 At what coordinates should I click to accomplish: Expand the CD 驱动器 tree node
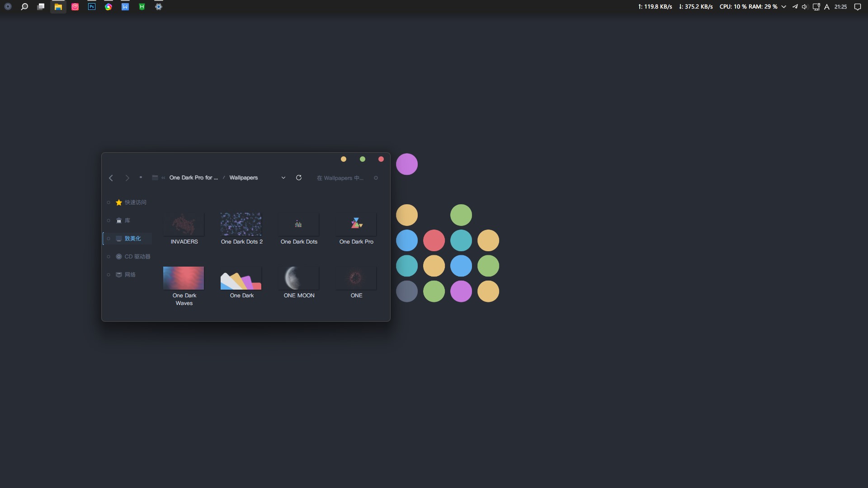[108, 257]
